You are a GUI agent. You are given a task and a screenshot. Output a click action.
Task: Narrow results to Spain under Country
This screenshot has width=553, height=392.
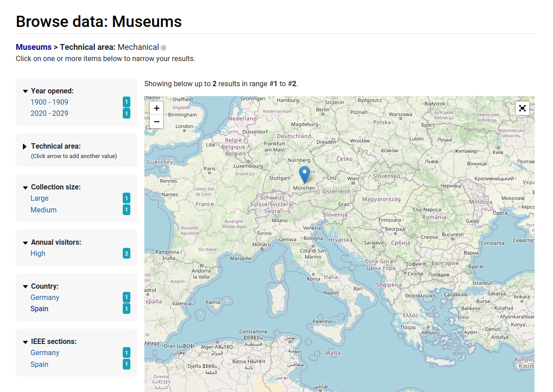pos(40,308)
